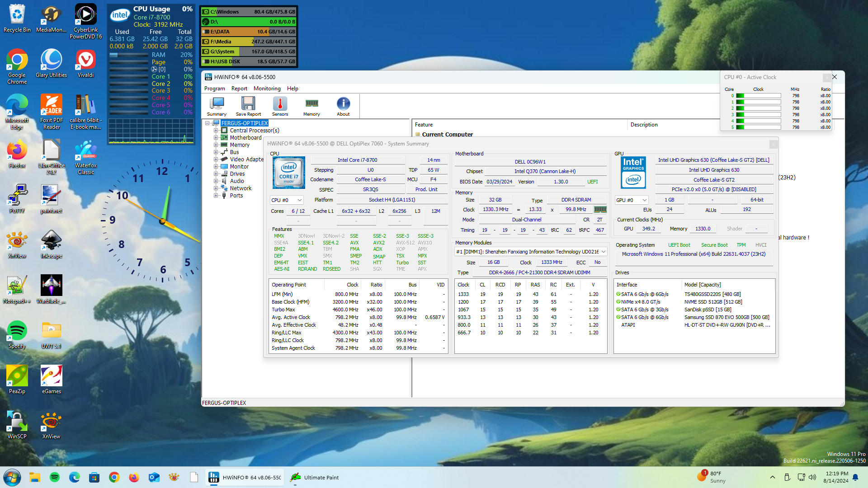868x488 pixels.
Task: Open the Program menu
Action: click(214, 89)
